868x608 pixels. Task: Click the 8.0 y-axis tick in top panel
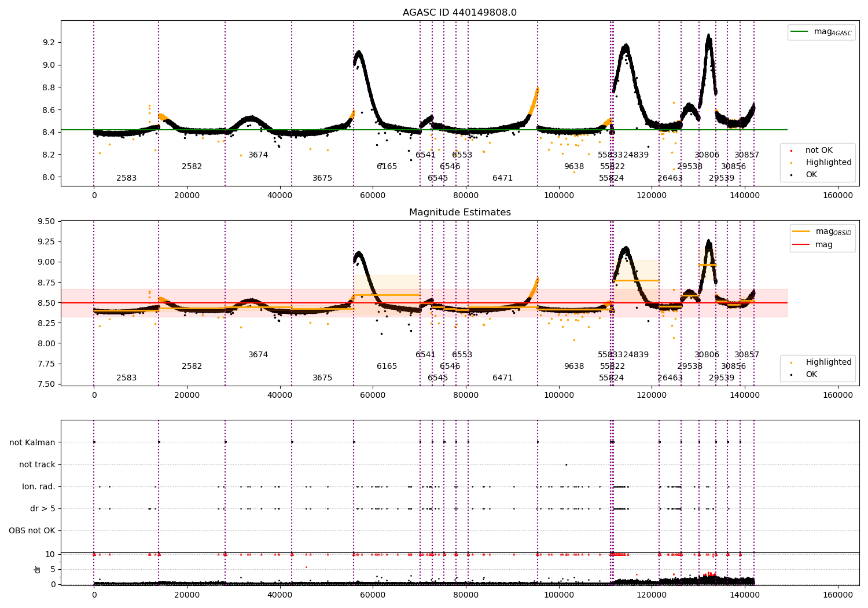49,177
